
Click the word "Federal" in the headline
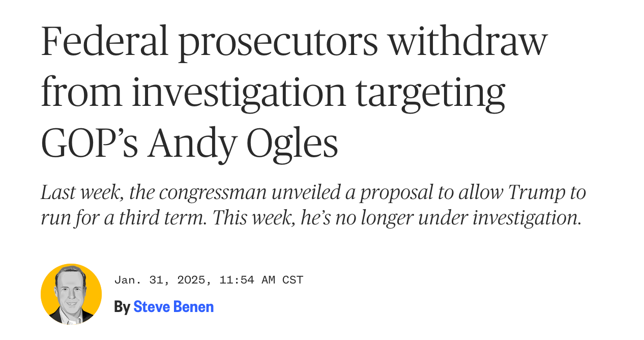point(104,42)
